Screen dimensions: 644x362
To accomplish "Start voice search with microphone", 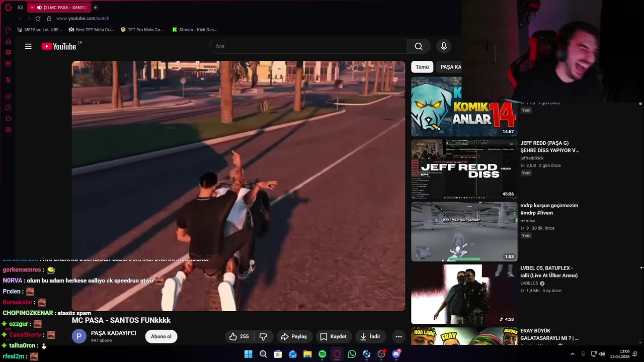I will (x=443, y=46).
